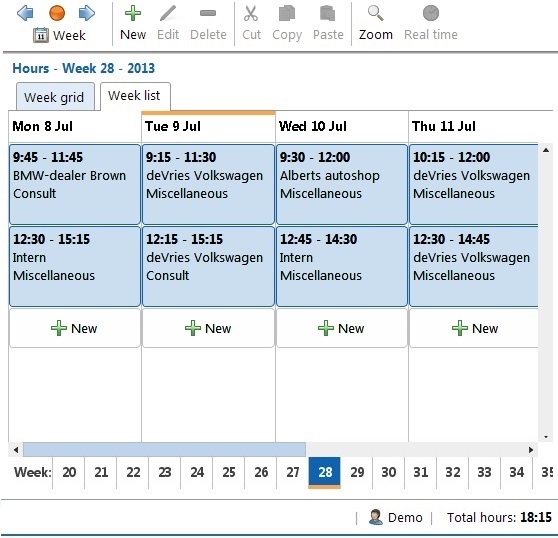Jump to week 29
The height and width of the screenshot is (538, 558).
[x=357, y=473]
